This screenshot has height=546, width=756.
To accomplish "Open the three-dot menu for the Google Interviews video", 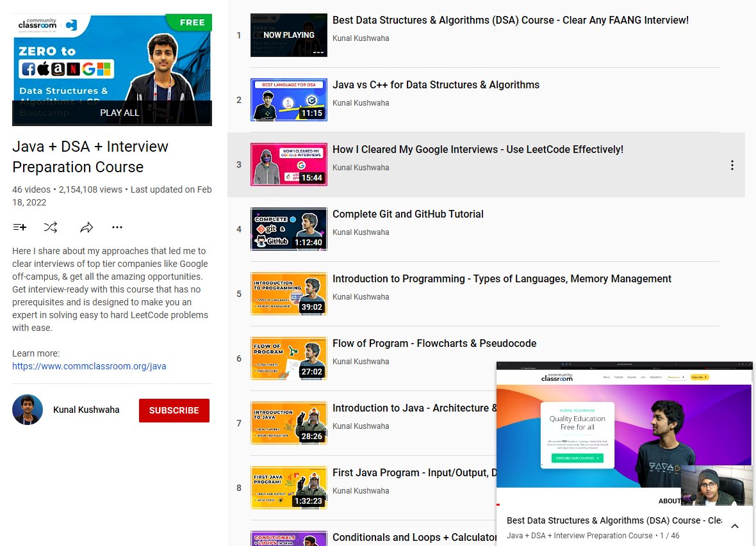I will pos(732,165).
